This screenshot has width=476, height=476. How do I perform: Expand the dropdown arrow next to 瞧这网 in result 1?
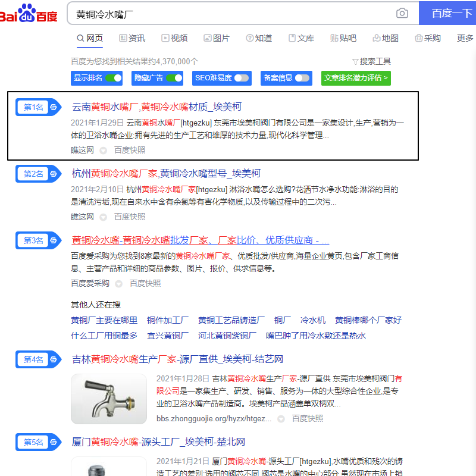tap(103, 151)
